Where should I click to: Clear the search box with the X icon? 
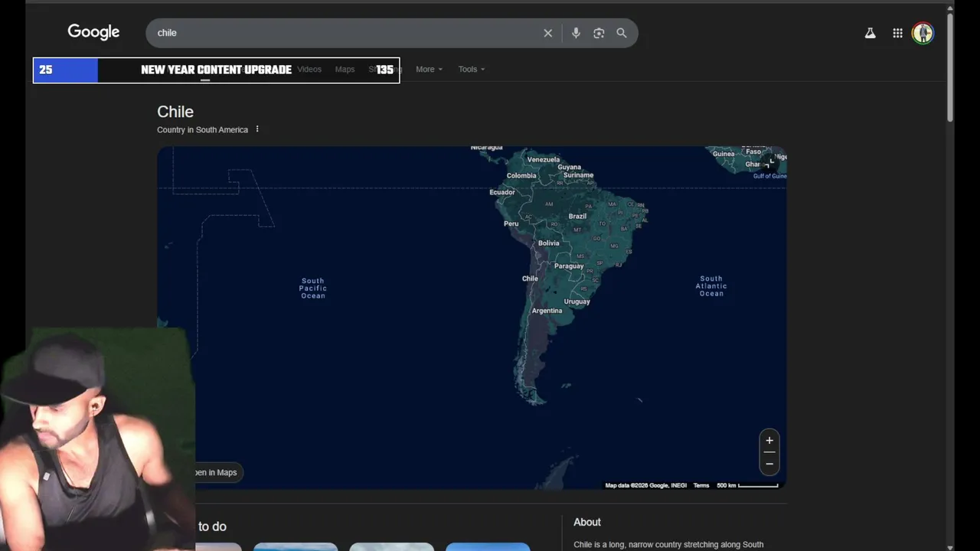(x=547, y=33)
